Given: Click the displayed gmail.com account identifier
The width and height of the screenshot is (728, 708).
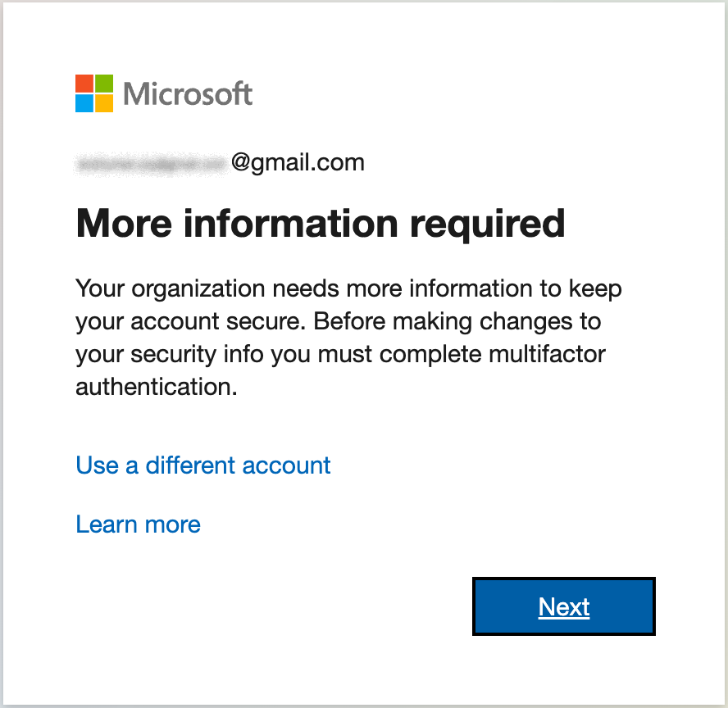Looking at the screenshot, I should [x=220, y=162].
